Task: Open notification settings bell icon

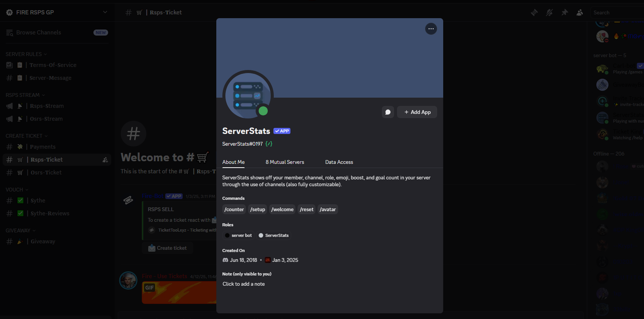Action: [x=549, y=12]
